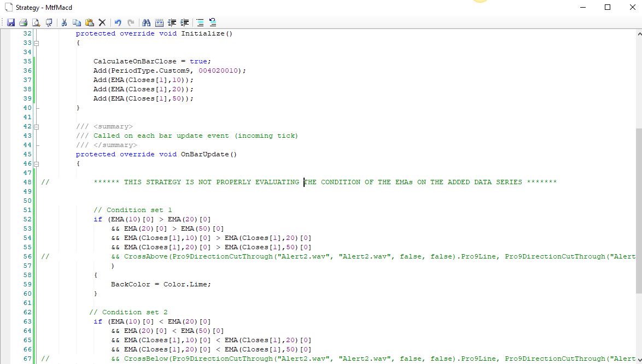Click '&& EMA(Closes[1],20)[0] < EMA(Closes[1],50)[0]' on line 66
The height and width of the screenshot is (364, 642).
(x=211, y=349)
